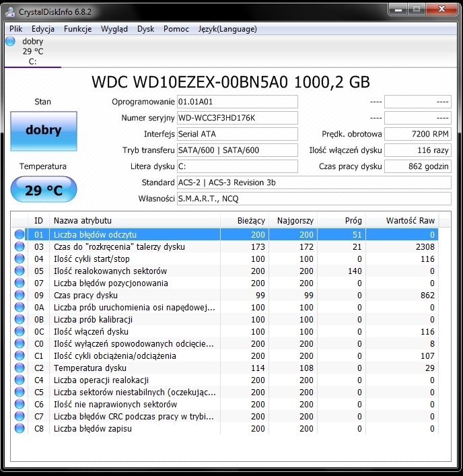This screenshot has width=463, height=476.
Task: Open the Pomoc menu
Action: [176, 29]
